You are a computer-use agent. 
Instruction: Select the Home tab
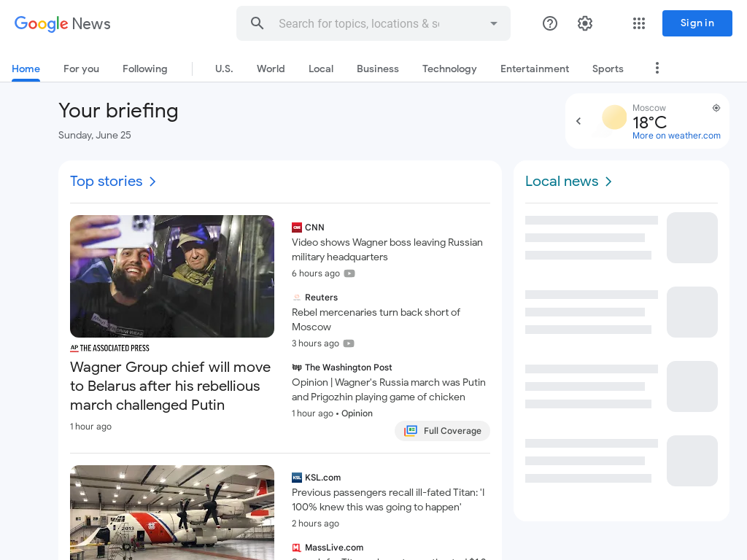pos(26,69)
